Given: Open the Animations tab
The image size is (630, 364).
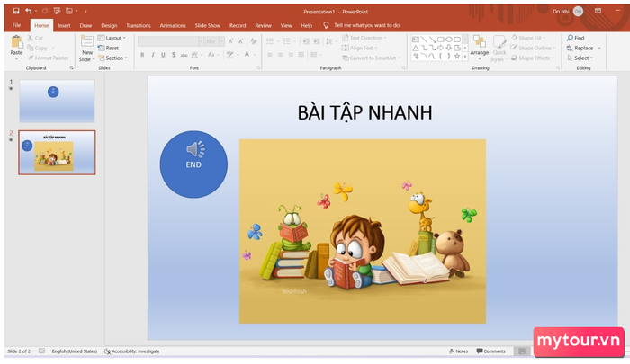Looking at the screenshot, I should click(x=173, y=25).
